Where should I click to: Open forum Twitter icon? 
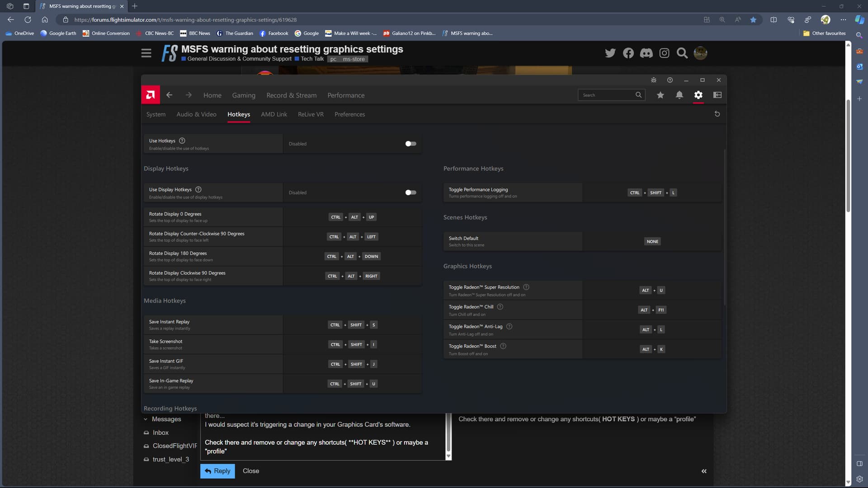[610, 53]
